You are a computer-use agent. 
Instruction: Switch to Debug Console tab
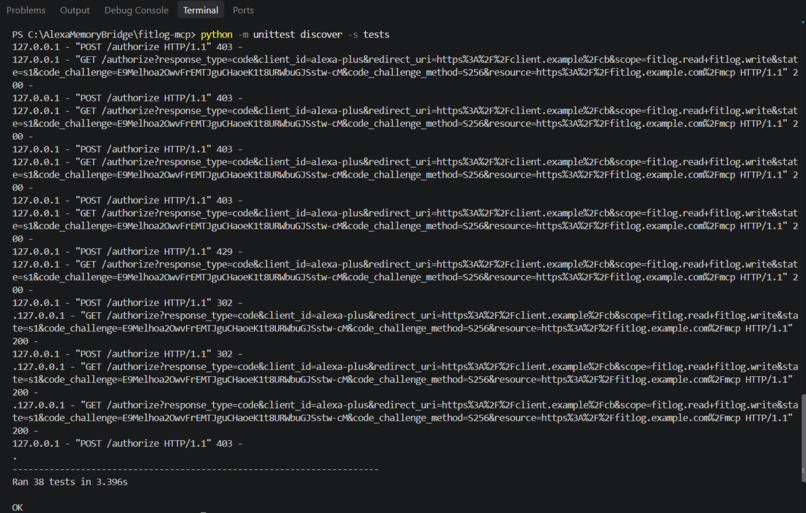click(x=136, y=10)
